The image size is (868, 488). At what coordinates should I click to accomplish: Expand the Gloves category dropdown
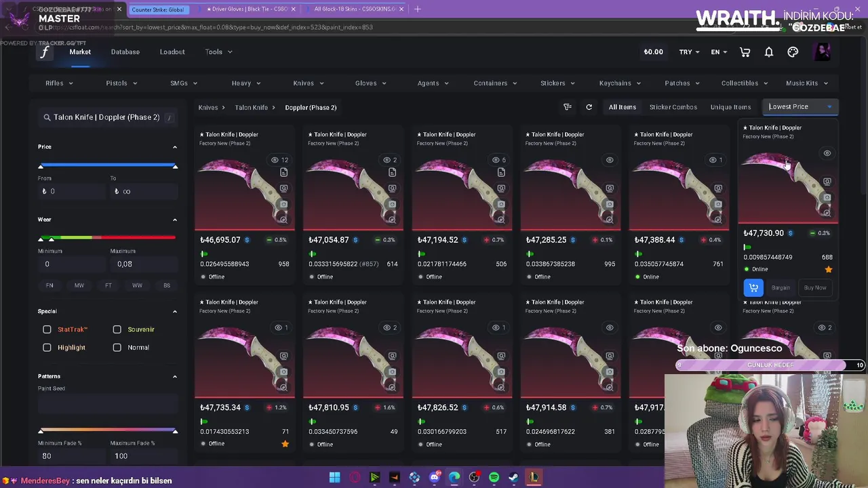click(370, 83)
